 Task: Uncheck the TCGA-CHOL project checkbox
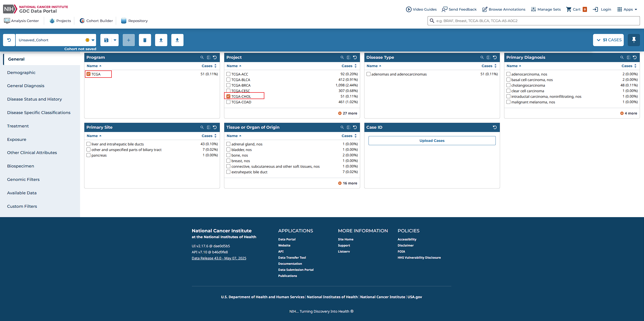point(228,96)
